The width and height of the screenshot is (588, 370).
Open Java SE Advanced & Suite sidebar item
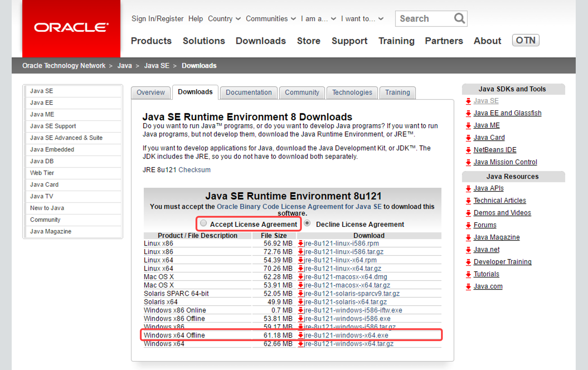(74, 138)
